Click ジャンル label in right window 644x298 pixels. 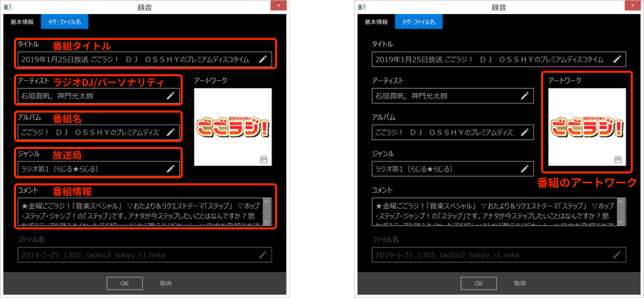point(383,154)
